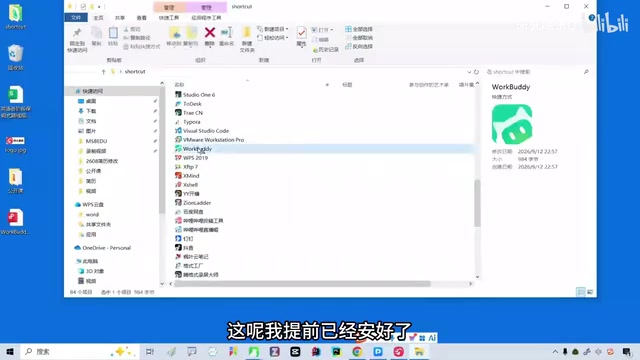Switch to large icons view icon
This screenshot has width=640, height=360.
coord(590,292)
